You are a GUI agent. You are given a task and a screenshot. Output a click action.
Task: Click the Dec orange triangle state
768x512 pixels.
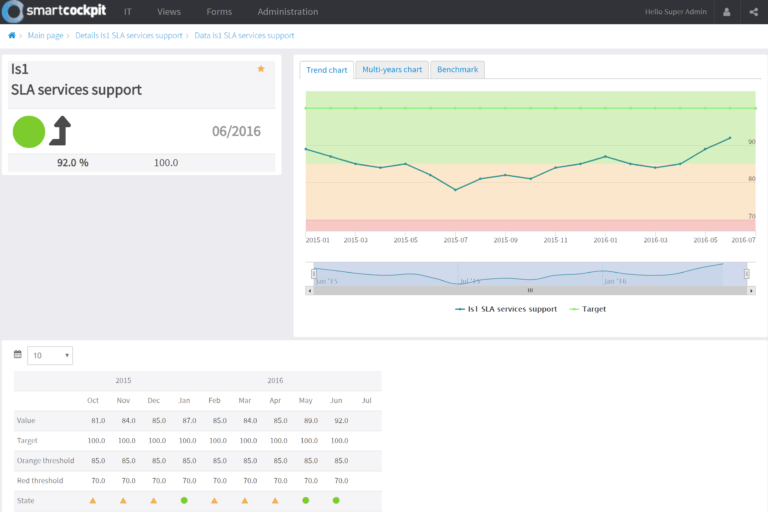pyautogui.click(x=154, y=501)
